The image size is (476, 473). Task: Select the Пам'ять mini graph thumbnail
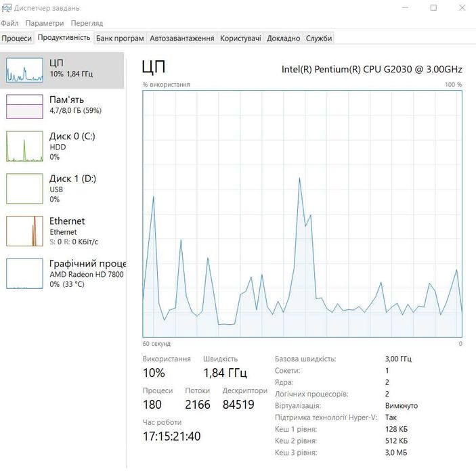point(24,106)
